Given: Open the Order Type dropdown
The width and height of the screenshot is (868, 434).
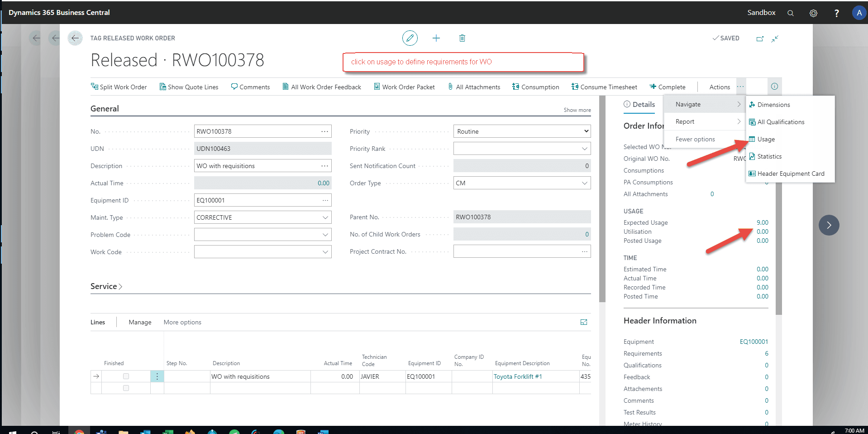Looking at the screenshot, I should (x=584, y=183).
